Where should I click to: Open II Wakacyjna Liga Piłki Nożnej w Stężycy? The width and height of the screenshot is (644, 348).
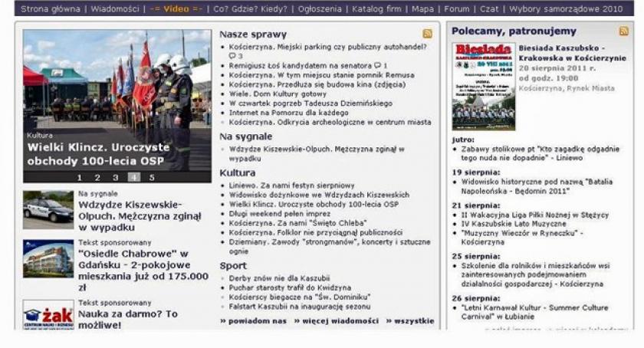[535, 215]
